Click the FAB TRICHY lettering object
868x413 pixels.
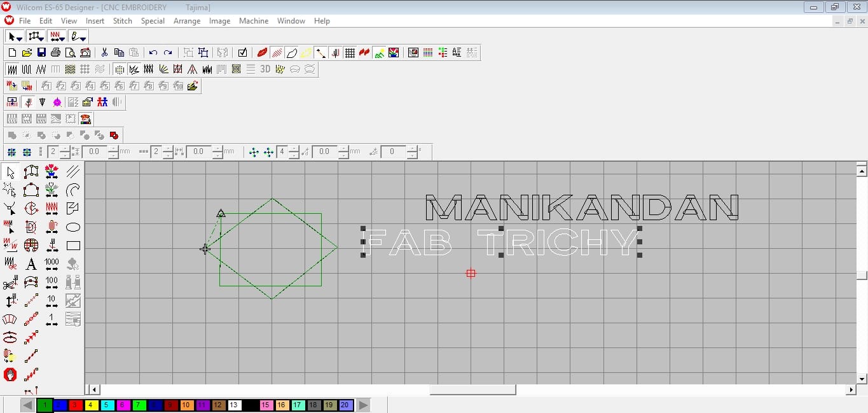502,242
